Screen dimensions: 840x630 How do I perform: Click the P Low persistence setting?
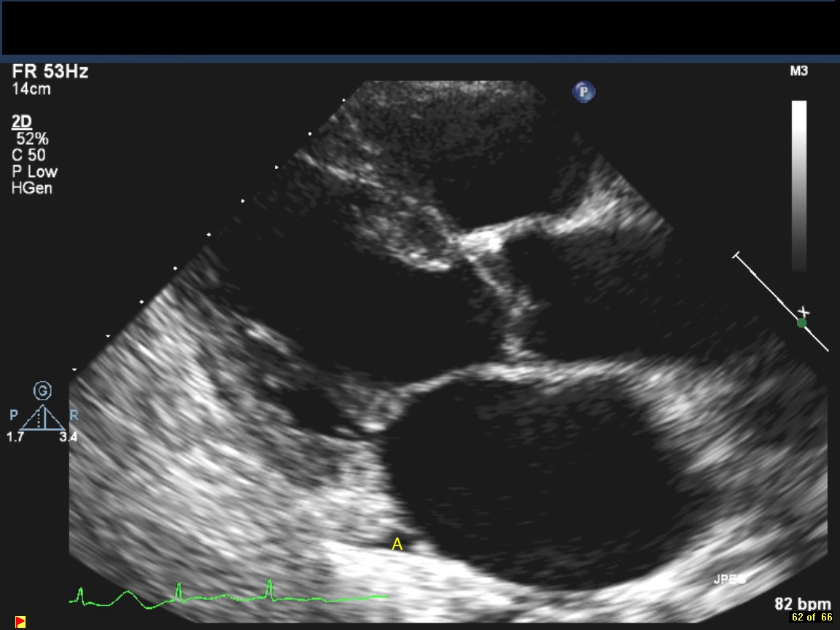35,172
